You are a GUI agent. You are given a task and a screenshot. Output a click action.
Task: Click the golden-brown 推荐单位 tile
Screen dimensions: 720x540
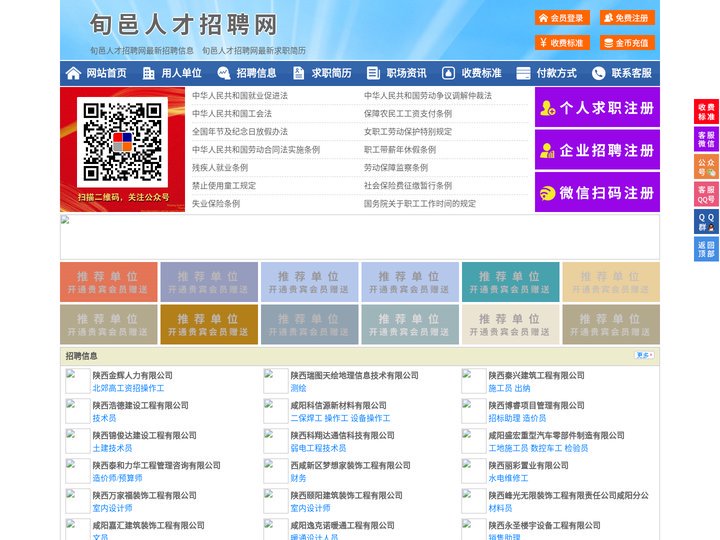(x=209, y=324)
